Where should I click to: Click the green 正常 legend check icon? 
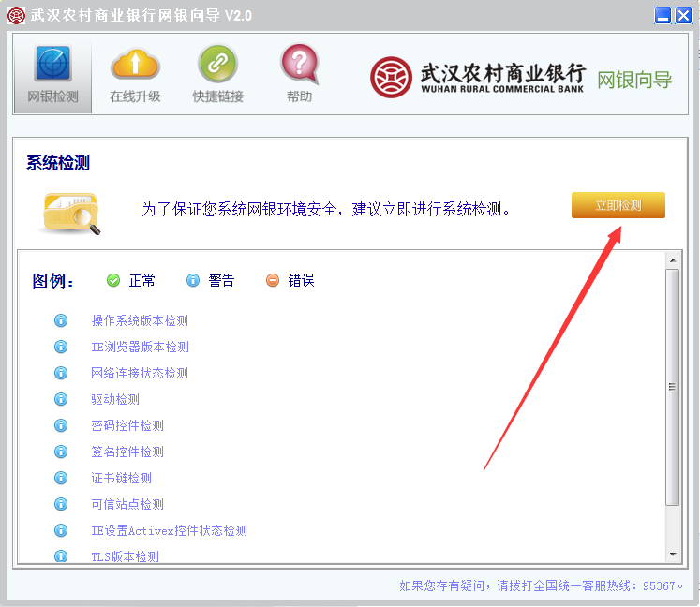pos(113,280)
